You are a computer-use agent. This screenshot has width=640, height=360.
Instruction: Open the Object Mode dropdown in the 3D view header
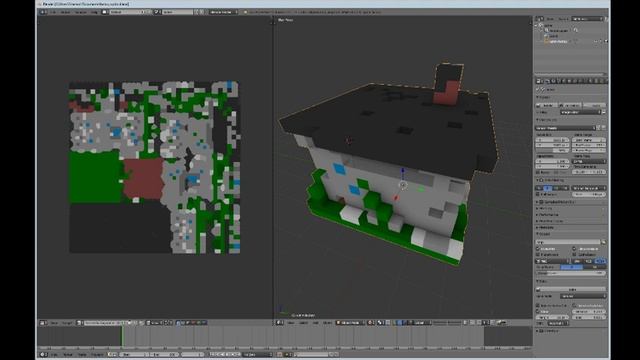[x=350, y=322]
